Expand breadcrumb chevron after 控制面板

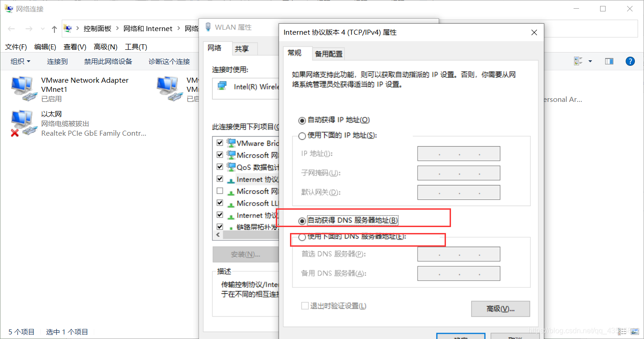(117, 29)
